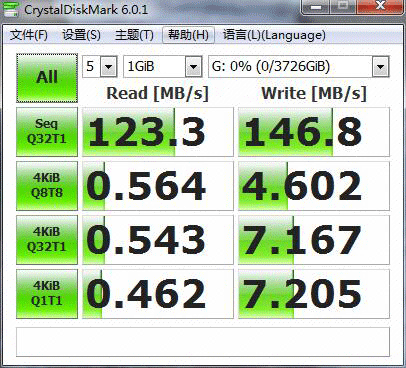406x368 pixels.
Task: Click the 4KiB Q8T8 write result 4.602
Action: tap(314, 186)
